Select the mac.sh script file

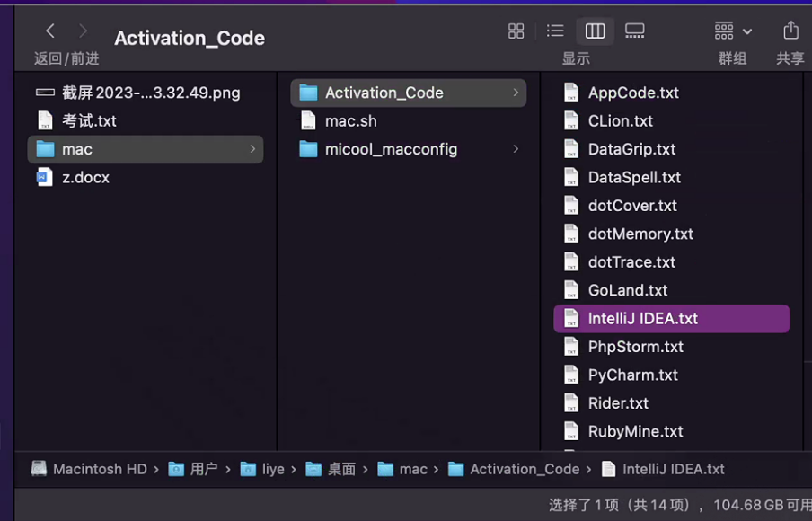tap(350, 121)
